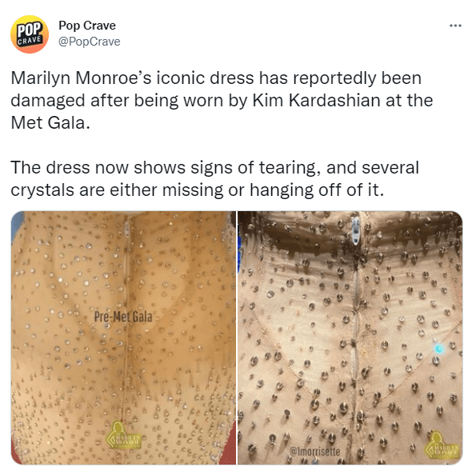Open the right damaged dress photo
Screen dimensions: 476x475
point(350,337)
